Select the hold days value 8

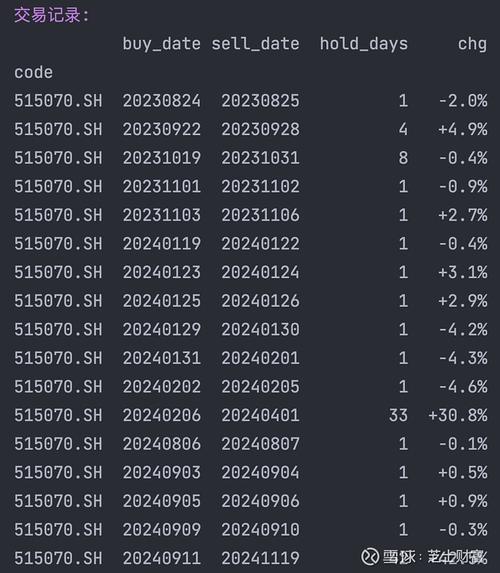[403, 158]
